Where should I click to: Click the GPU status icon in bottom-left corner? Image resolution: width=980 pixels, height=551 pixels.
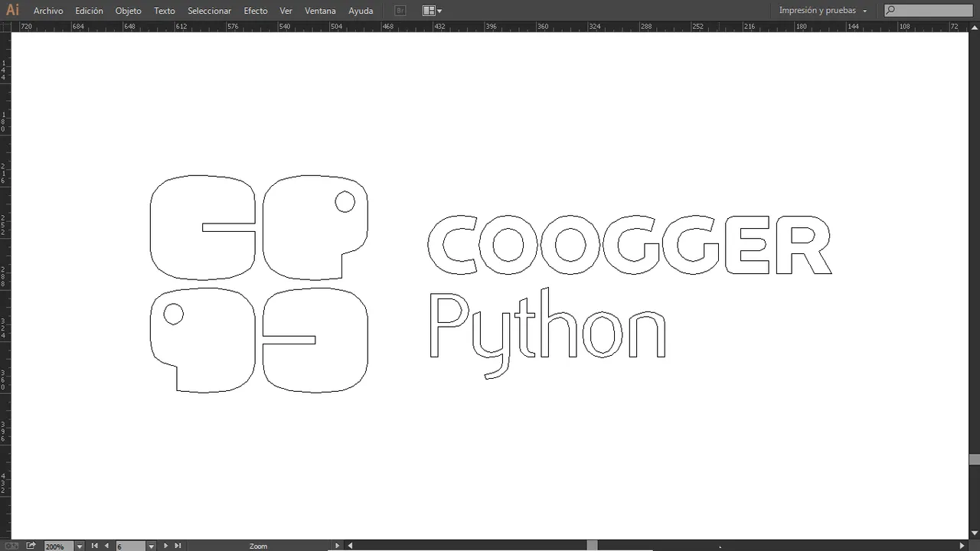pyautogui.click(x=11, y=546)
